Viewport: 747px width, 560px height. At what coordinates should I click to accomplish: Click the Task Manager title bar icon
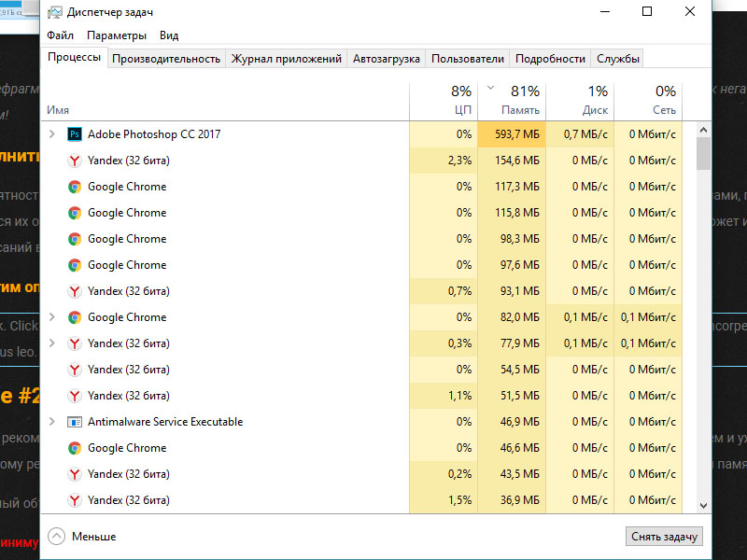[55, 12]
